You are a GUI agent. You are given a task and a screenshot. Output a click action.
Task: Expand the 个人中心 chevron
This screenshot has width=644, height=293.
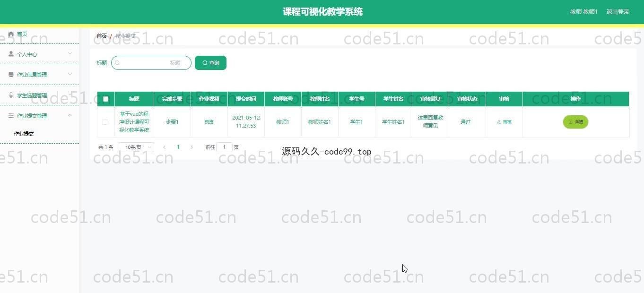coord(70,54)
